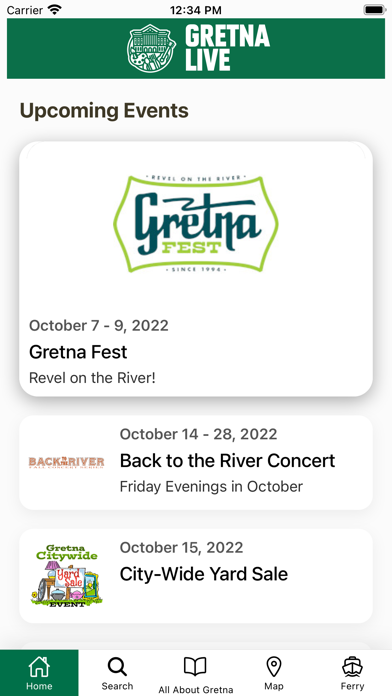Open Back to the River Concert event
Image resolution: width=392 pixels, height=696 pixels.
point(227,461)
